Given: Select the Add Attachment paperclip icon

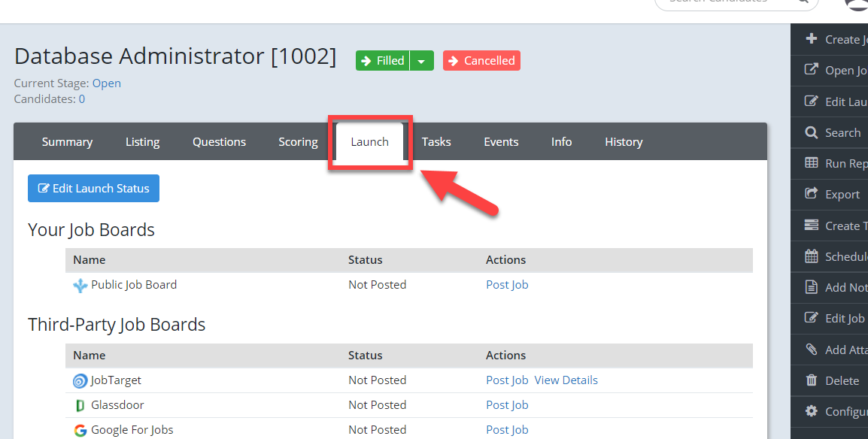Looking at the screenshot, I should [812, 350].
